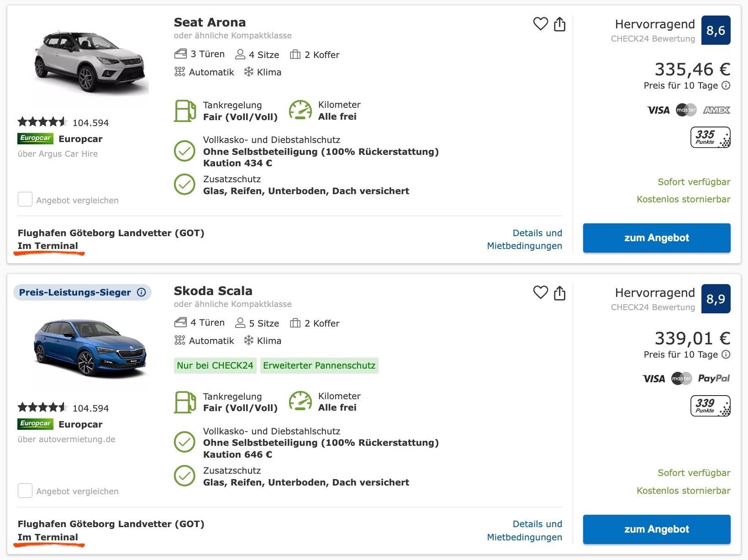Click the VISA icon in Seat Arona card
This screenshot has height=560, width=748.
(658, 110)
